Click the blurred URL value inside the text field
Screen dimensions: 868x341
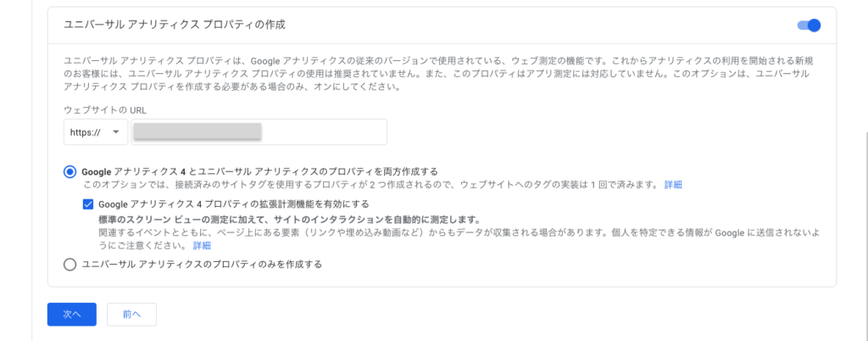(x=198, y=131)
